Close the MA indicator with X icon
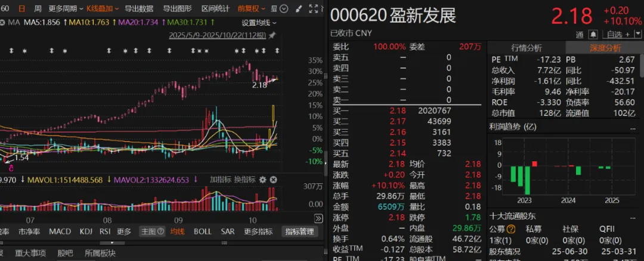Image resolution: width=644 pixels, height=261 pixels. [x=2, y=22]
